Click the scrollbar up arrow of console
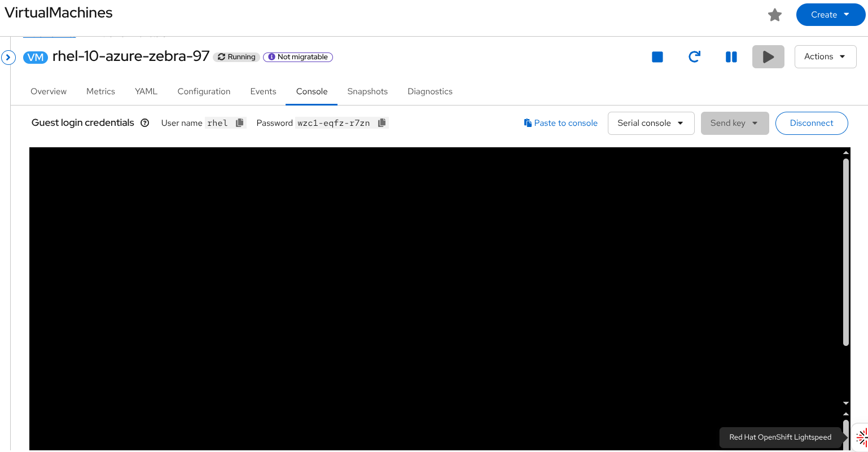 tap(846, 152)
